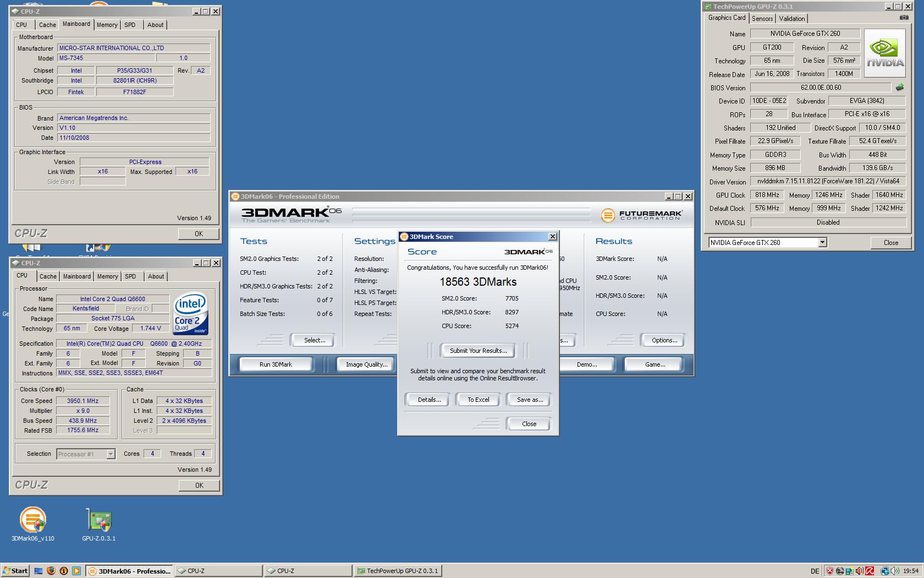924x578 pixels.
Task: Click the grey round tray icon beside the shield
Action: (x=840, y=571)
